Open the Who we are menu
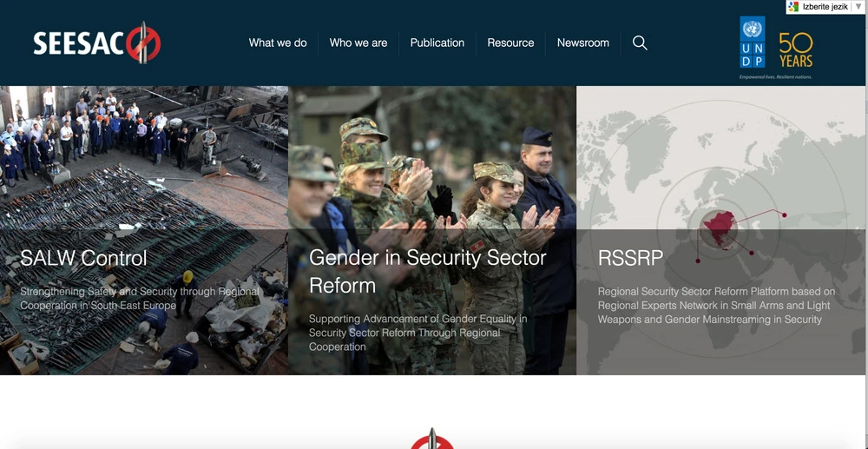 tap(358, 43)
